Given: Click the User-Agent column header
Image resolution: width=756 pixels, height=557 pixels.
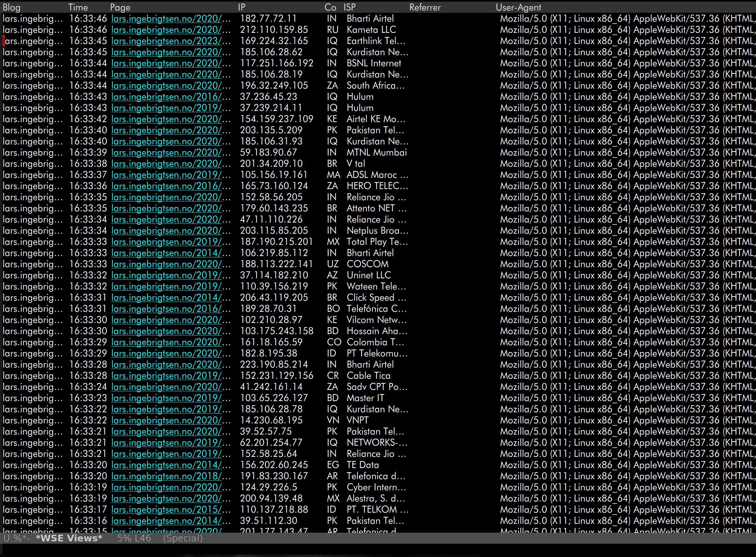Looking at the screenshot, I should click(x=518, y=7).
